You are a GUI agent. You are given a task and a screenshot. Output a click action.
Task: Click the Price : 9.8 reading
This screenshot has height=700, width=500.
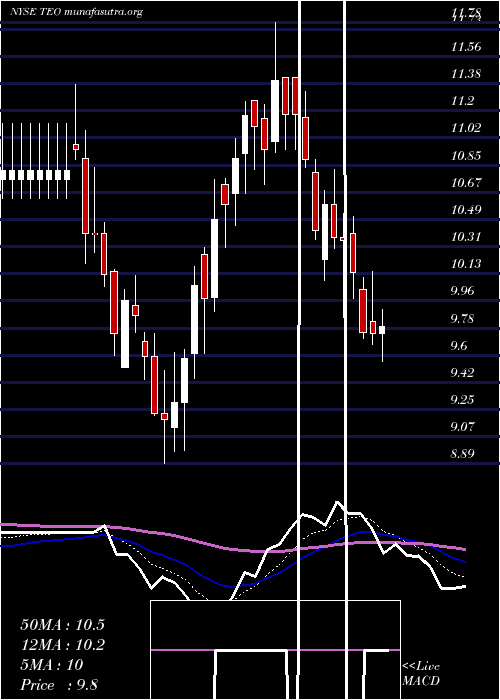59,685
